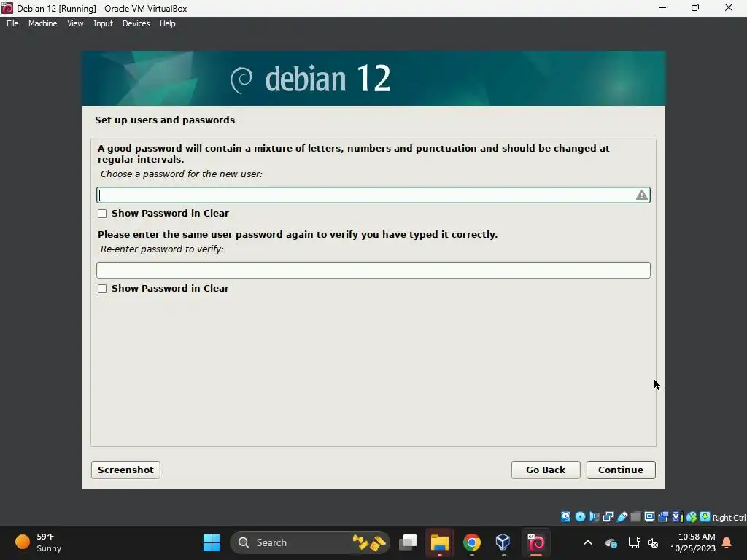This screenshot has height=560, width=747.
Task: Open the Windows Start menu
Action: [212, 542]
